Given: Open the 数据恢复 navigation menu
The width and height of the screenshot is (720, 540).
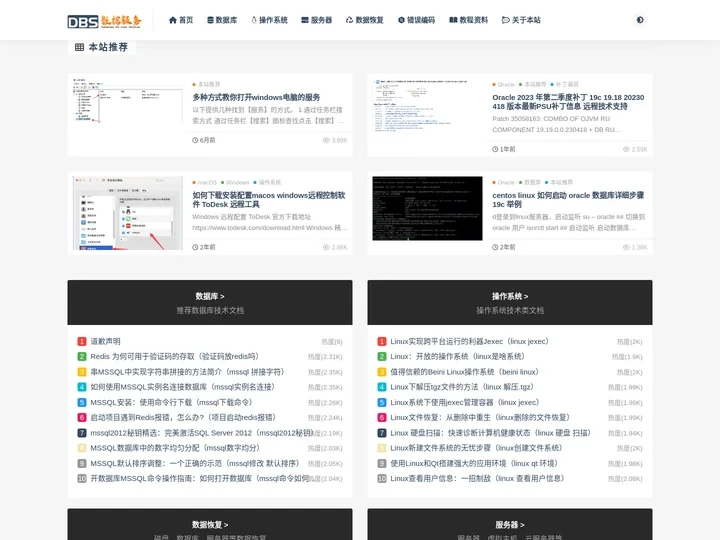Looking at the screenshot, I should (365, 20).
